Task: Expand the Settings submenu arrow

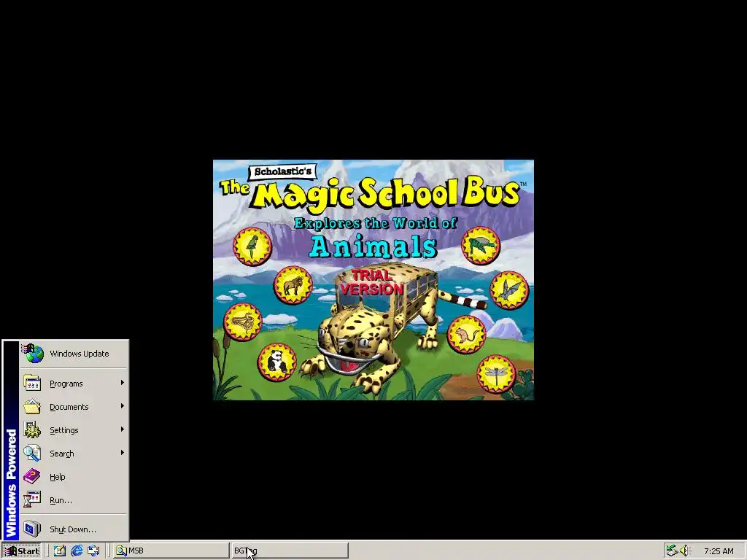Action: [x=123, y=429]
